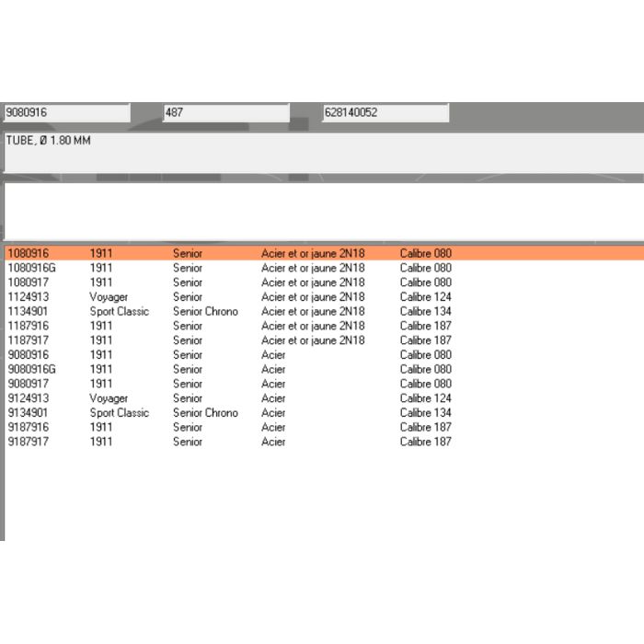Select the highlighted row 1080916
Viewport: 644px width, 644px height.
[324, 253]
